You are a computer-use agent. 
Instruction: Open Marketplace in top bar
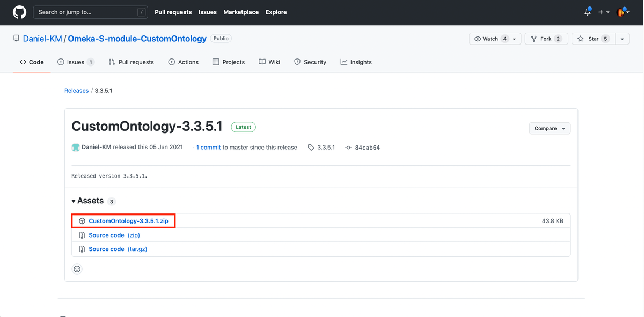tap(241, 12)
